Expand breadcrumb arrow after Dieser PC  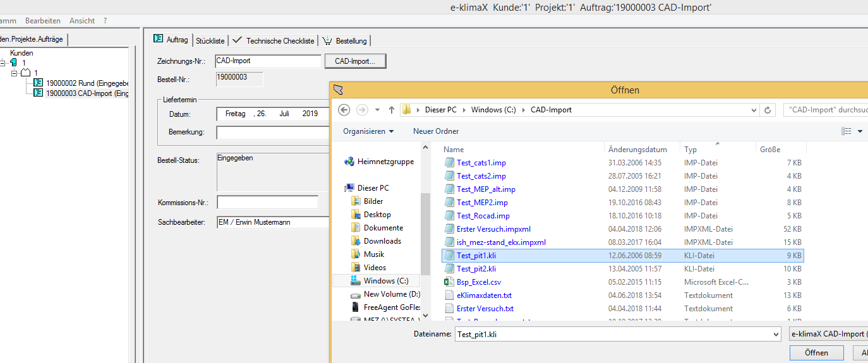464,110
